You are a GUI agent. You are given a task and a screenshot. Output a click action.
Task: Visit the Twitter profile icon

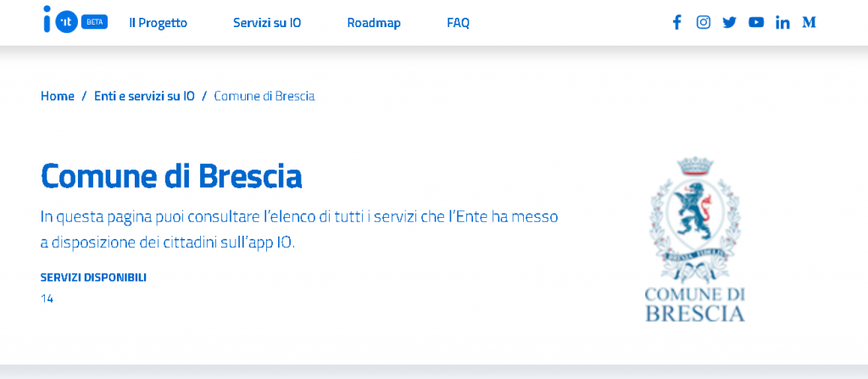[x=730, y=23]
